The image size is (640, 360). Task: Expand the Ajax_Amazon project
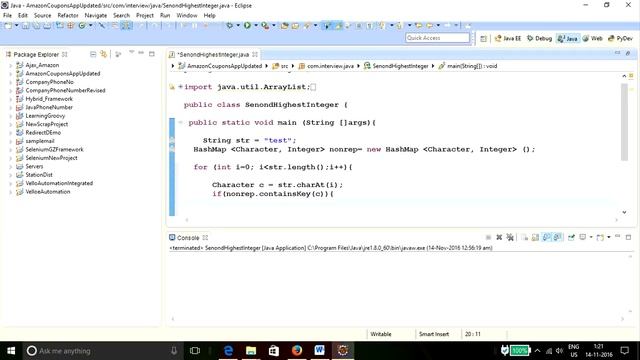10,65
